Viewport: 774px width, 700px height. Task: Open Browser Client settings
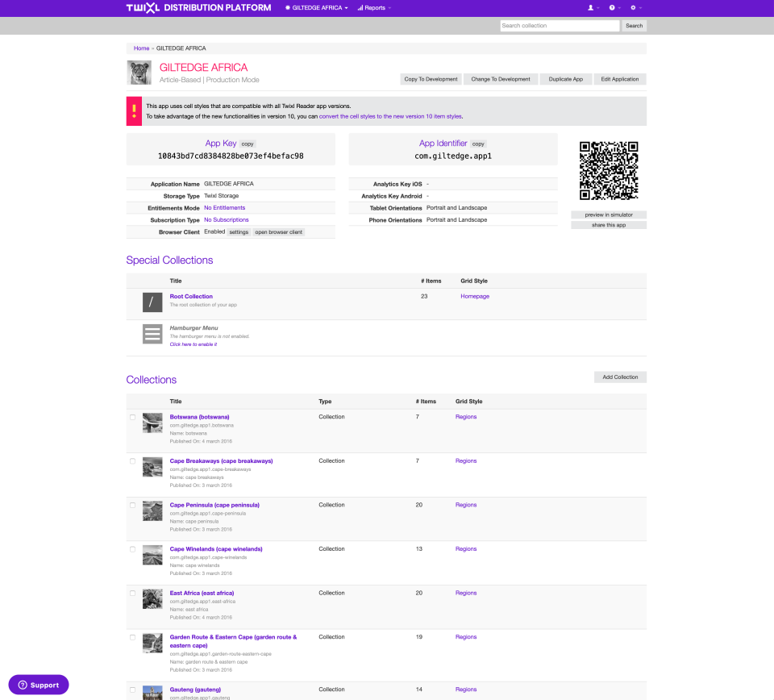click(x=239, y=232)
